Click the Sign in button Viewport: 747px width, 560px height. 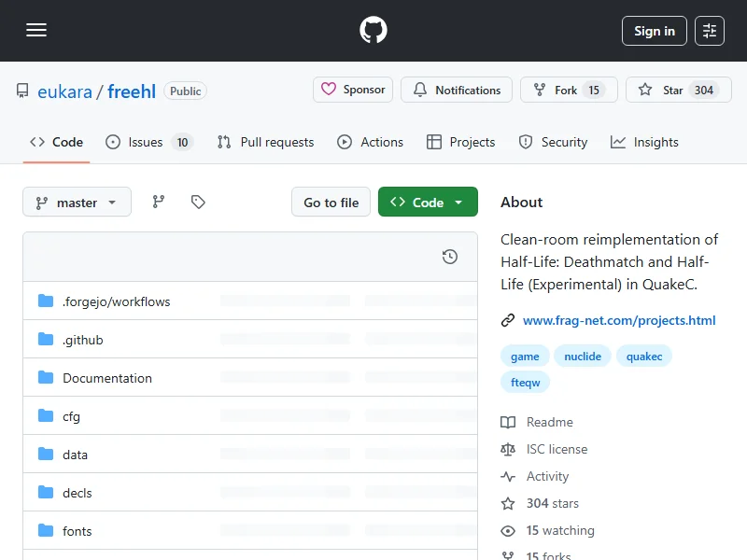[x=654, y=31]
